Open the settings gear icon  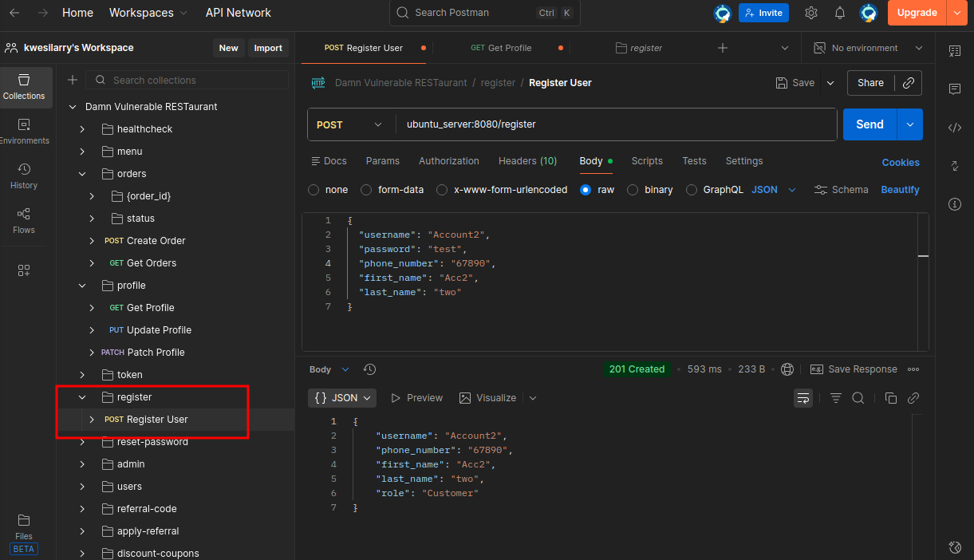pos(811,13)
